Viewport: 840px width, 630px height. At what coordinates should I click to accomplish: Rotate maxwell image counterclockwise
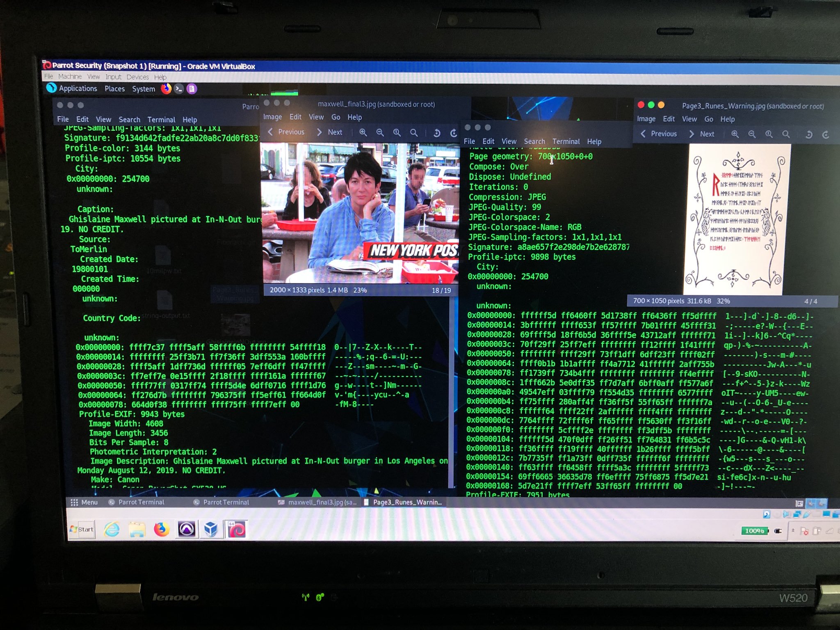pos(437,133)
